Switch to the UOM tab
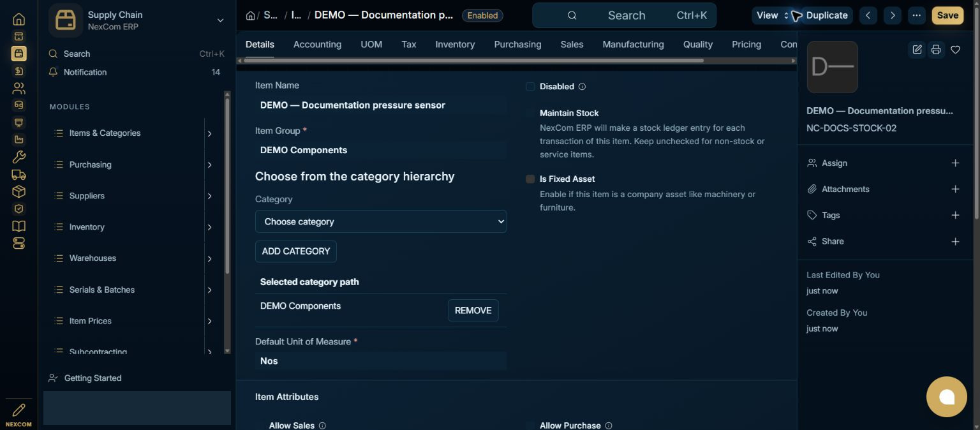Screen dimensions: 980x430 [x=371, y=44]
